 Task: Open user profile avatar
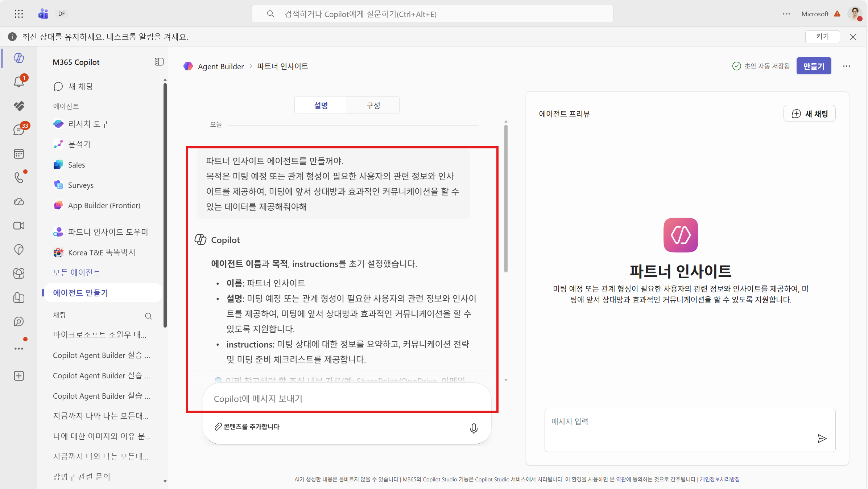[855, 14]
